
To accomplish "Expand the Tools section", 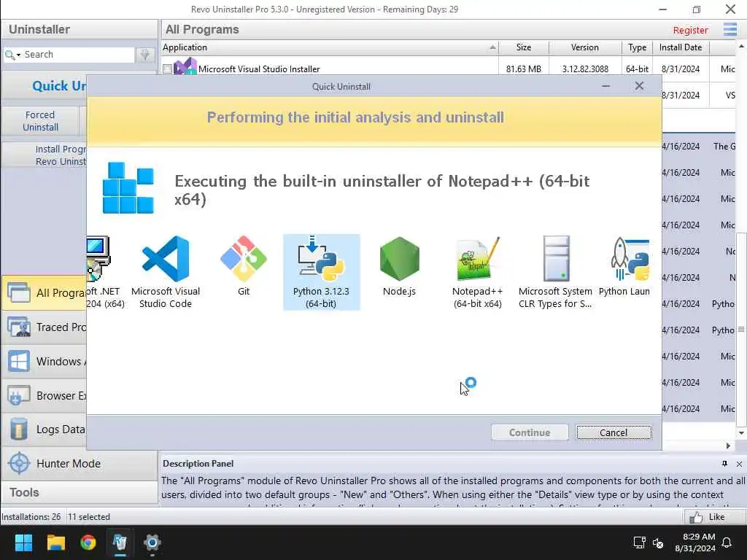I will coord(79,492).
